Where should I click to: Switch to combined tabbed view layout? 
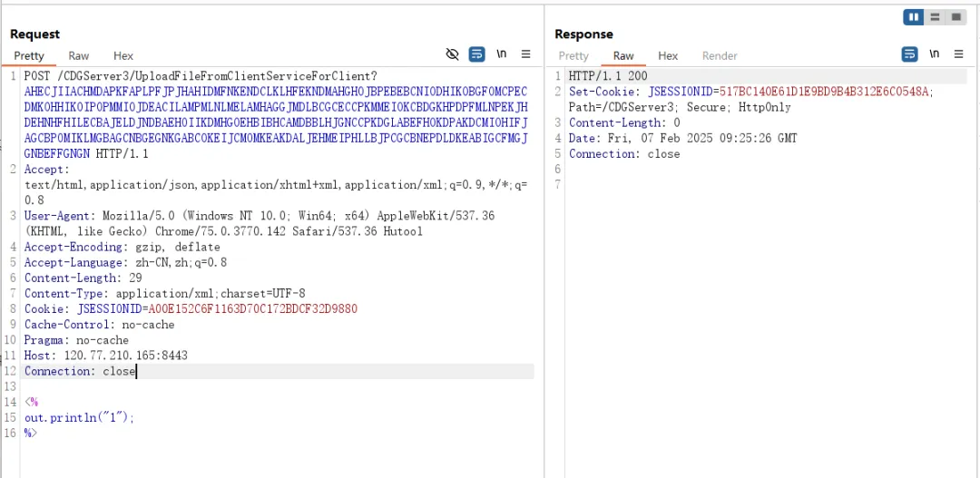[x=955, y=17]
